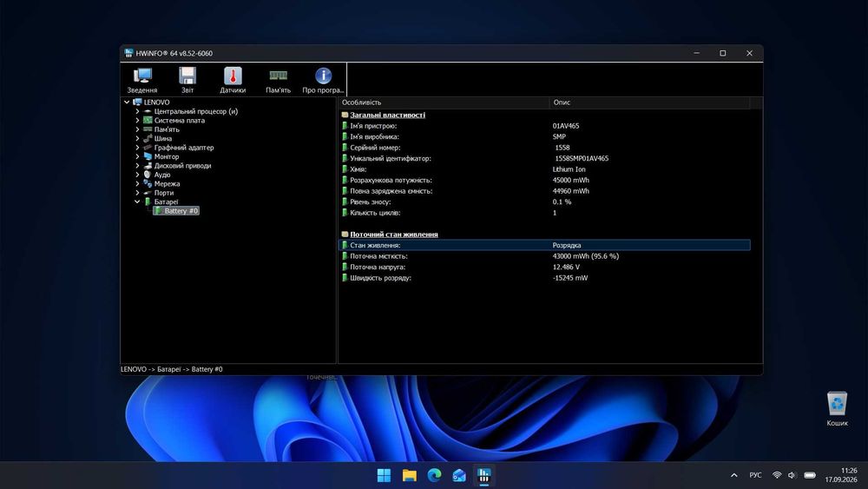Screen dimensions: 868x489
Task: Select the Швидкість розряду row
Action: (545, 278)
